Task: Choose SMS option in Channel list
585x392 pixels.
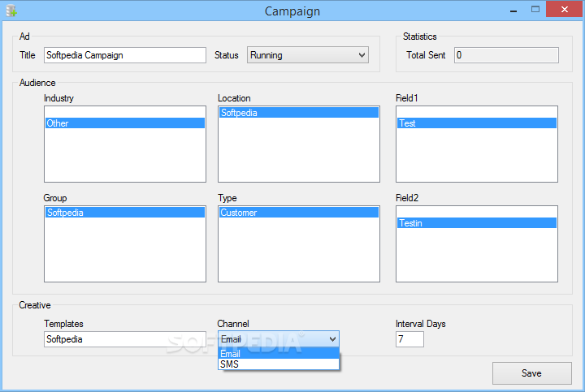Action: point(279,364)
